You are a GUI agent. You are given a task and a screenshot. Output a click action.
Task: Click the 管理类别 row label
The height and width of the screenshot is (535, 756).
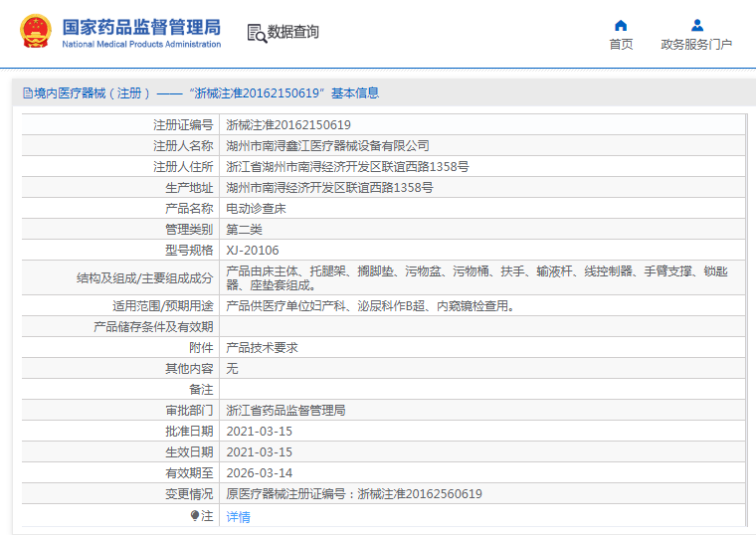point(189,230)
